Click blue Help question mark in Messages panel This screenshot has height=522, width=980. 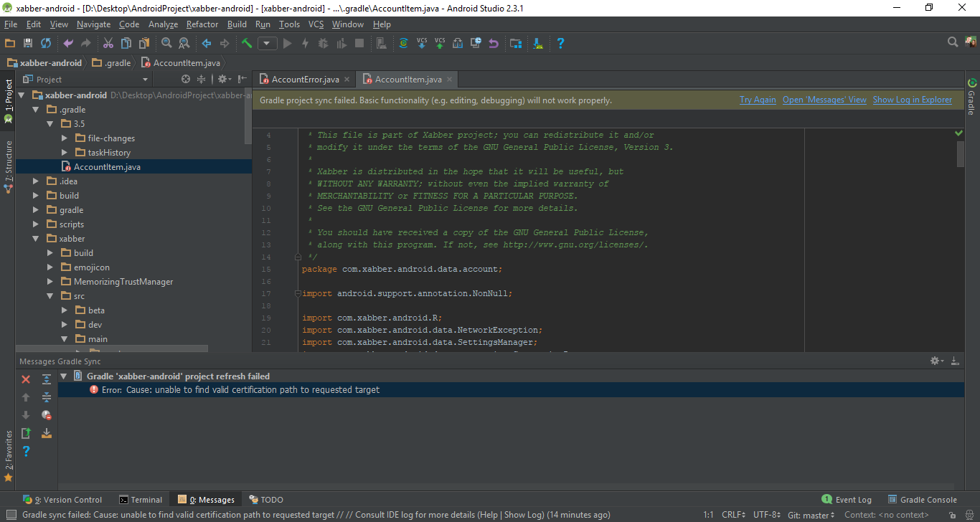tap(26, 451)
